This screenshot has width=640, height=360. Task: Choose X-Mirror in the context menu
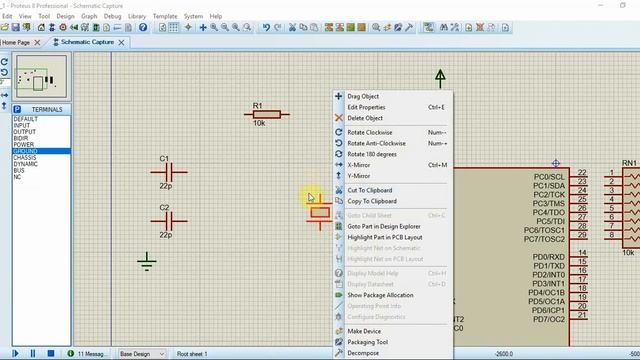point(393,165)
